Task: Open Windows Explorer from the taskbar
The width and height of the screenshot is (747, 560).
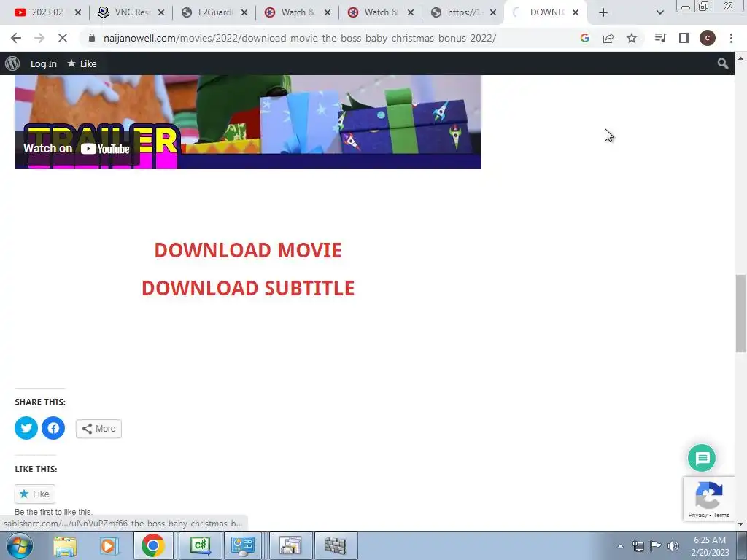Action: point(65,545)
